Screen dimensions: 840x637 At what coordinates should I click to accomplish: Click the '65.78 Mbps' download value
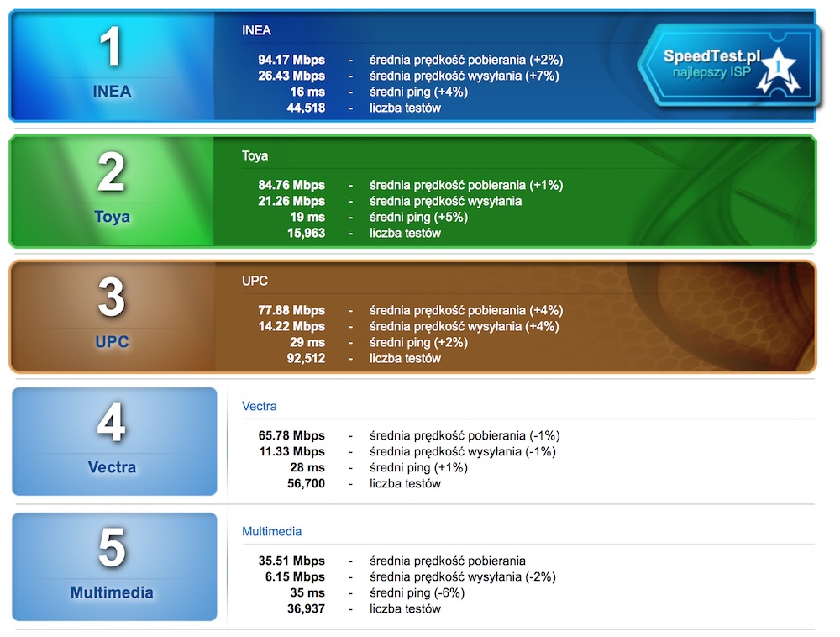click(x=291, y=435)
